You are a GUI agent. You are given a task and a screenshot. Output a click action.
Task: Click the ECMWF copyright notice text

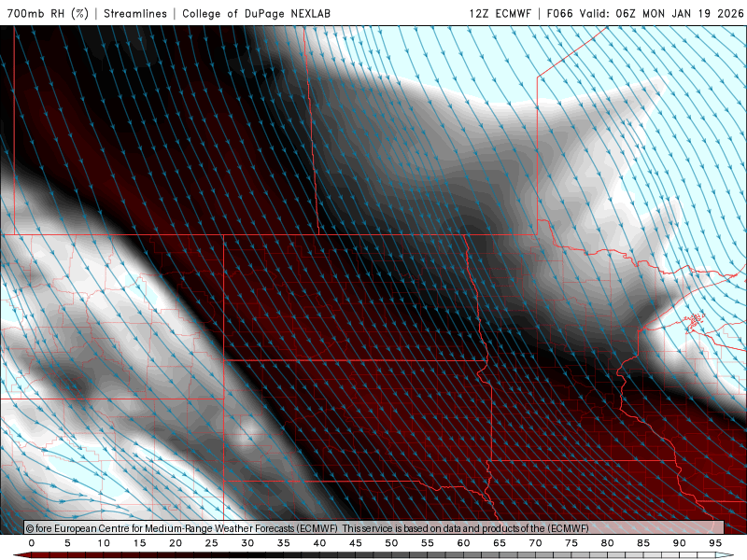pos(307,528)
